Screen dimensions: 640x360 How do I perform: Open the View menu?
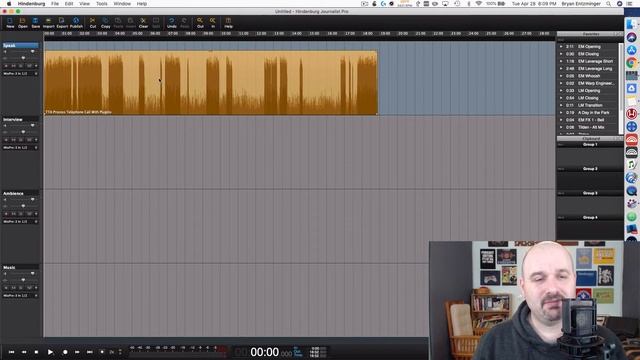[84, 4]
